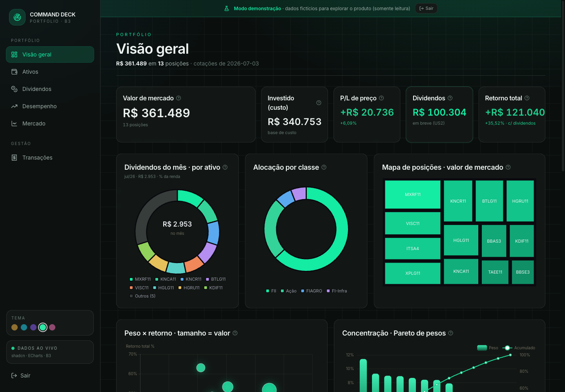Click the Retorno total info icon

click(527, 98)
